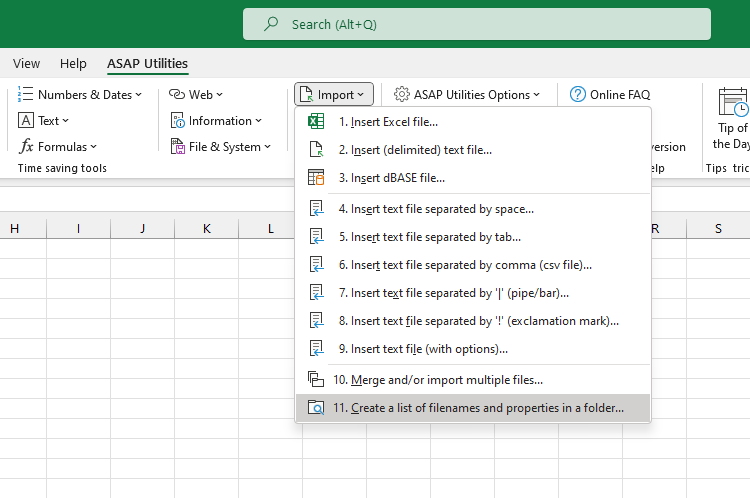Screen dimensions: 750x498
Task: Click the magnifier icon in the search box
Action: point(271,24)
